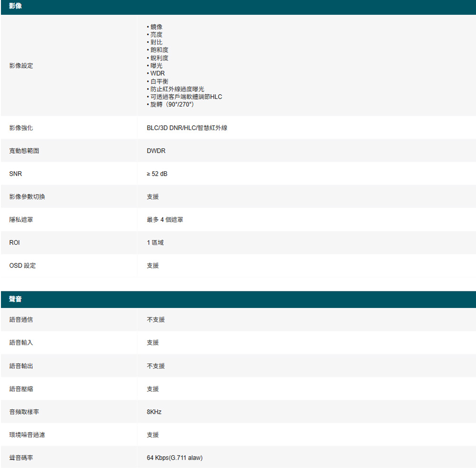Click the 寬動態範圍 row label

(x=24, y=151)
